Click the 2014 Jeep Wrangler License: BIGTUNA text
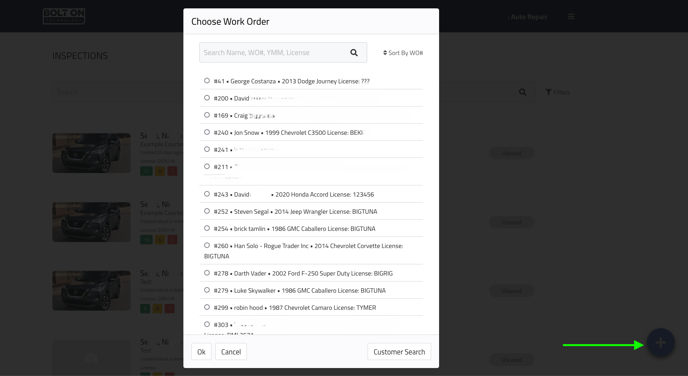 click(326, 211)
